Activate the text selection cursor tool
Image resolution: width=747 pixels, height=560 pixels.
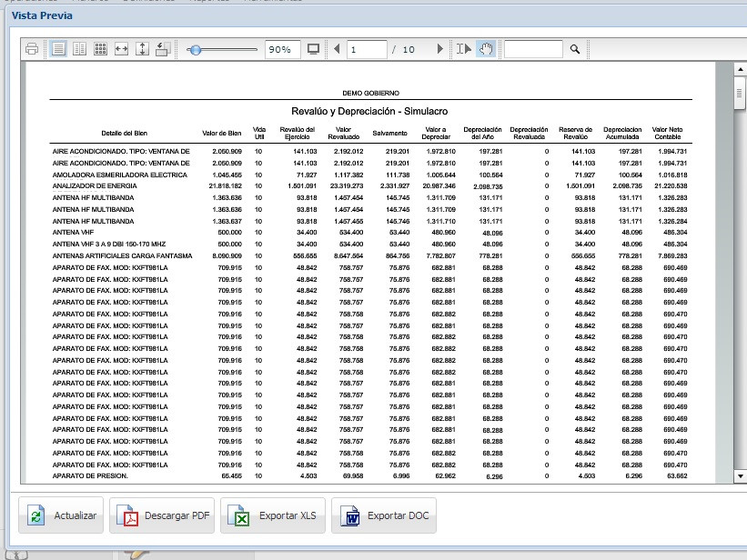(463, 49)
